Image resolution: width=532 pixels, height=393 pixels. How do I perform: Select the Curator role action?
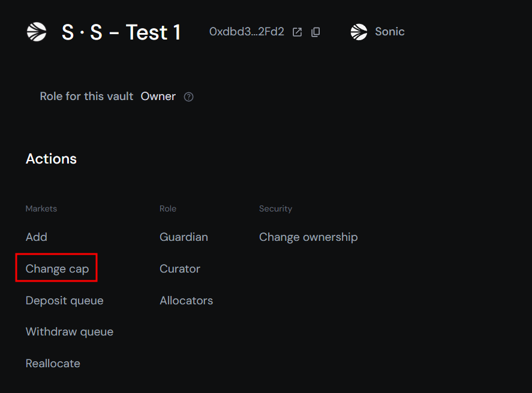coord(180,269)
